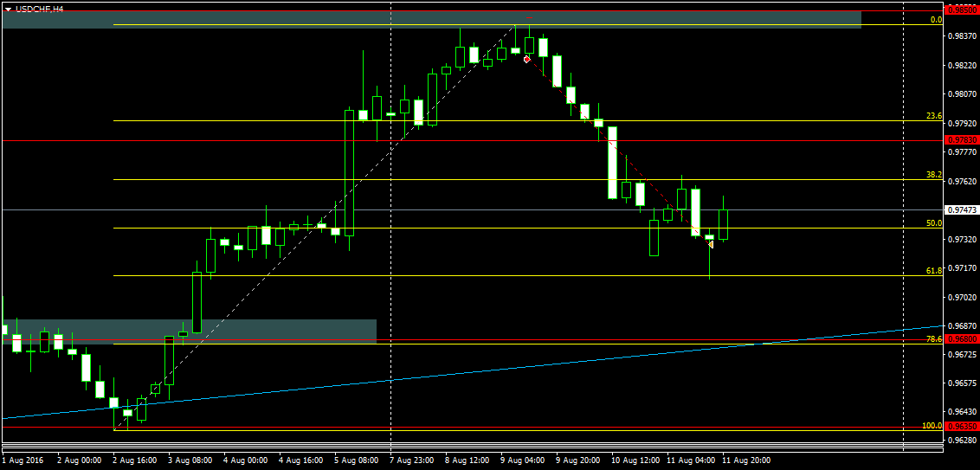
Task: Select the upper gray resistance zone rectangle
Action: [x=431, y=19]
